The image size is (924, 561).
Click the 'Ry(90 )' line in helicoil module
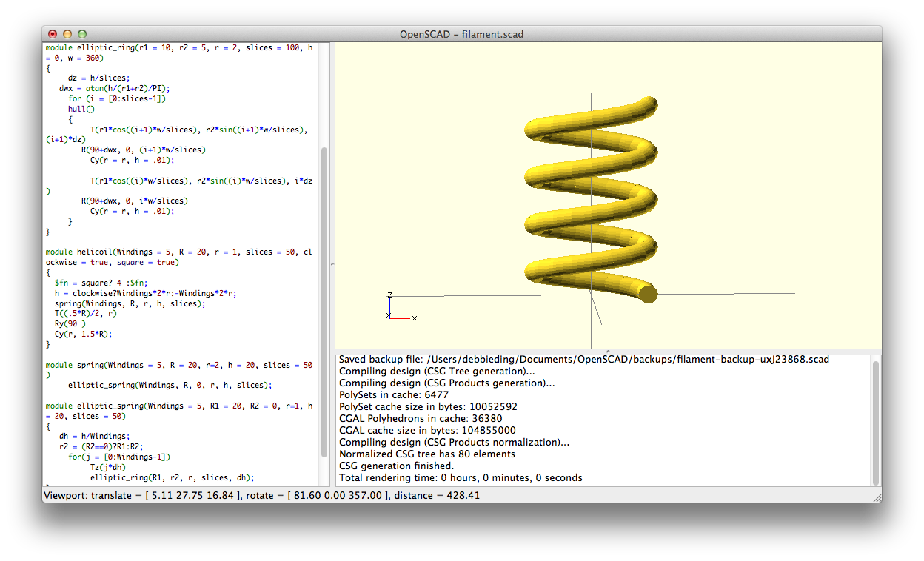click(70, 323)
